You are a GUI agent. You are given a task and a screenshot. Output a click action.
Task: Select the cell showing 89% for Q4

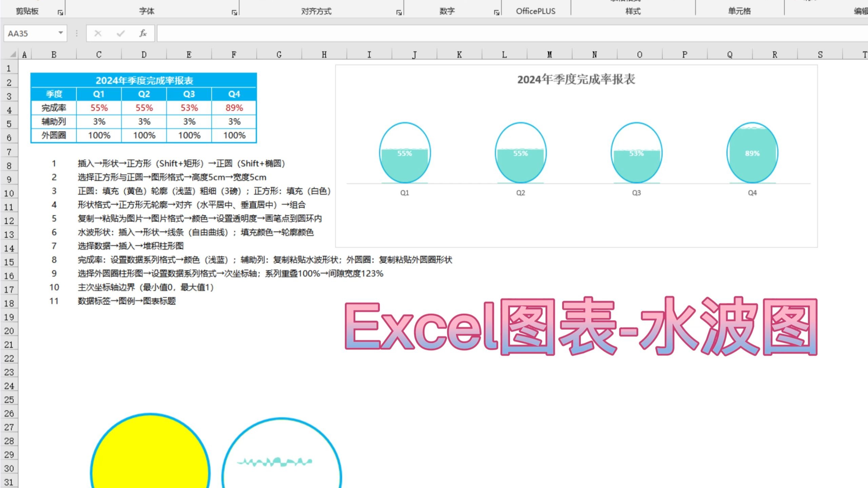pos(234,108)
